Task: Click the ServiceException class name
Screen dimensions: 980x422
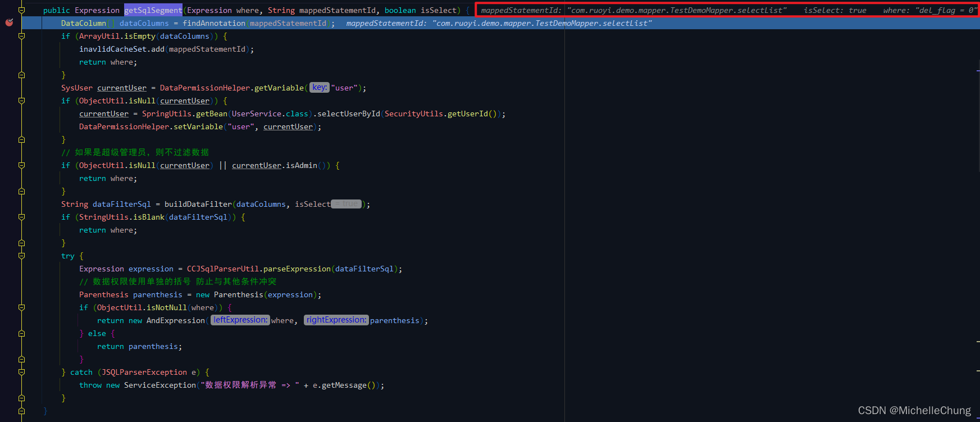Action: click(x=160, y=385)
